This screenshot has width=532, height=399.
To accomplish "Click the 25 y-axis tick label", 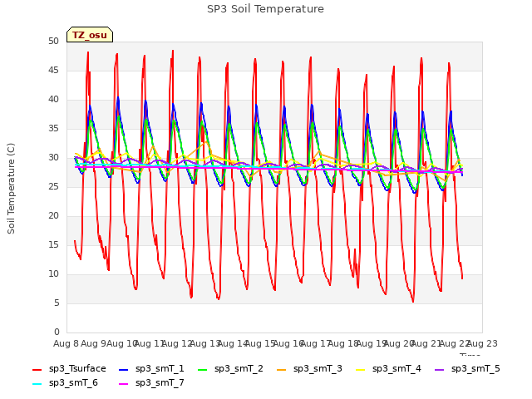I will 53,186.
